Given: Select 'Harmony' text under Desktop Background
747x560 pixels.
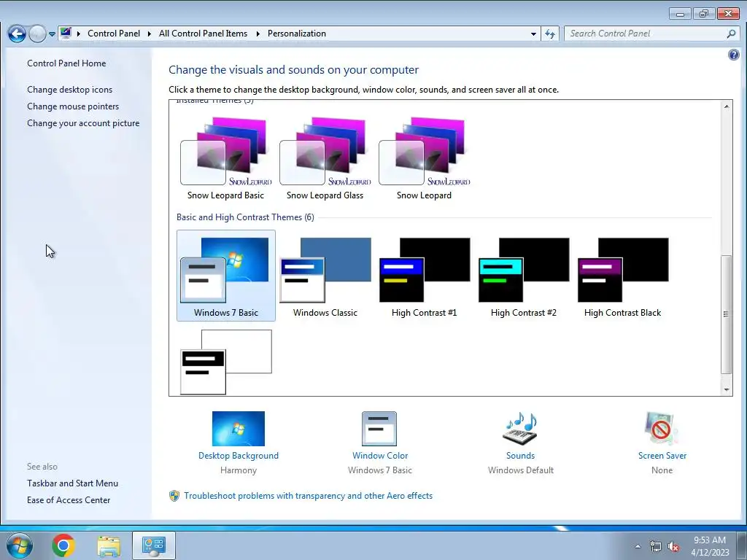Looking at the screenshot, I should click(239, 470).
